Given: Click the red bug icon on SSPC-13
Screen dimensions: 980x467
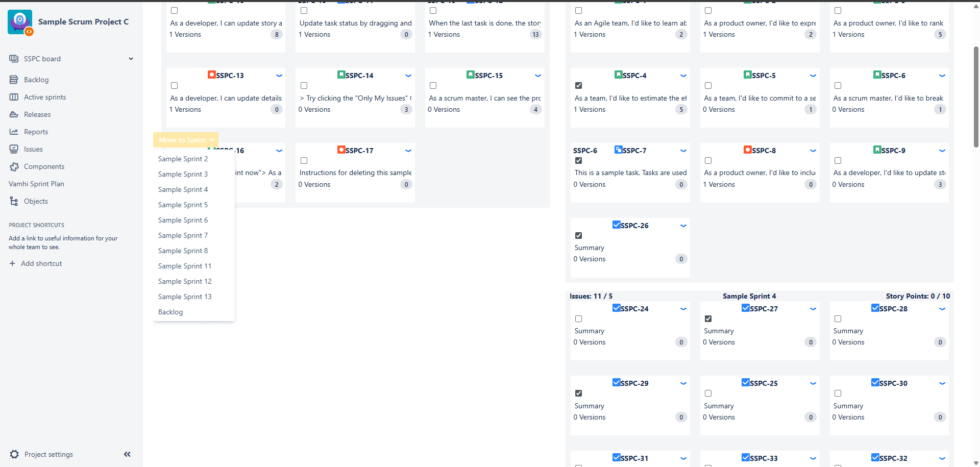Looking at the screenshot, I should pyautogui.click(x=211, y=75).
